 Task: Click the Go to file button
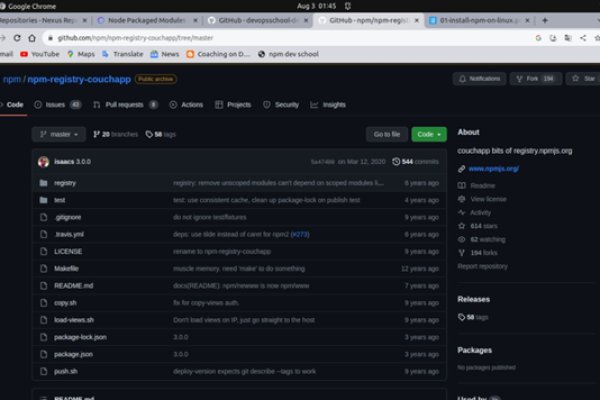pos(387,134)
